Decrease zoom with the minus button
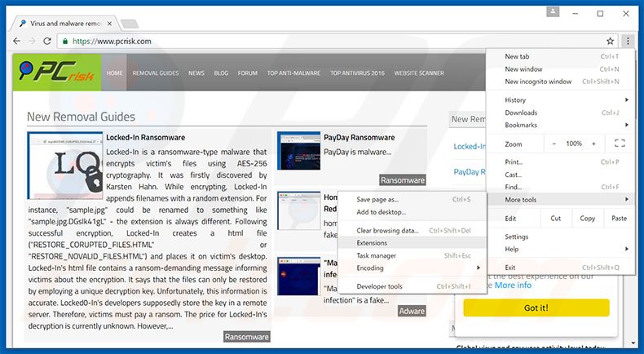 click(554, 144)
